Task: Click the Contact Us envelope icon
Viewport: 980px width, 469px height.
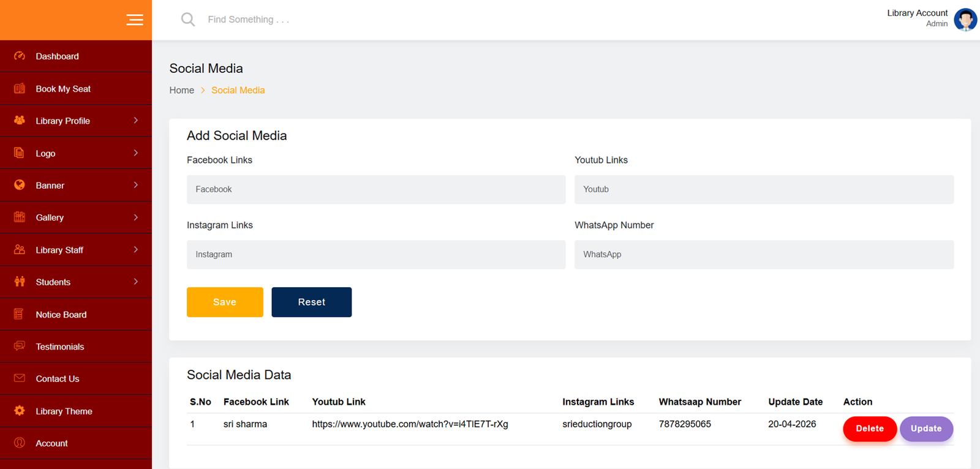Action: 20,378
